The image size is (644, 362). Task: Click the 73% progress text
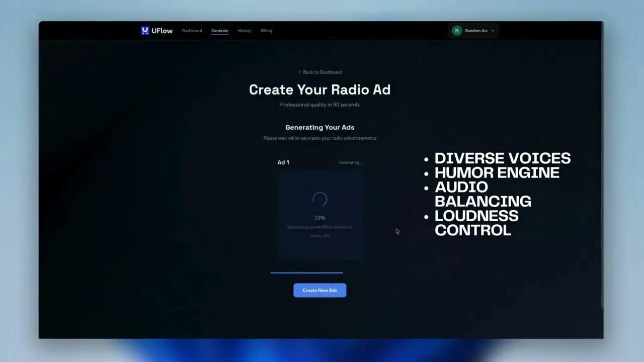pyautogui.click(x=319, y=218)
